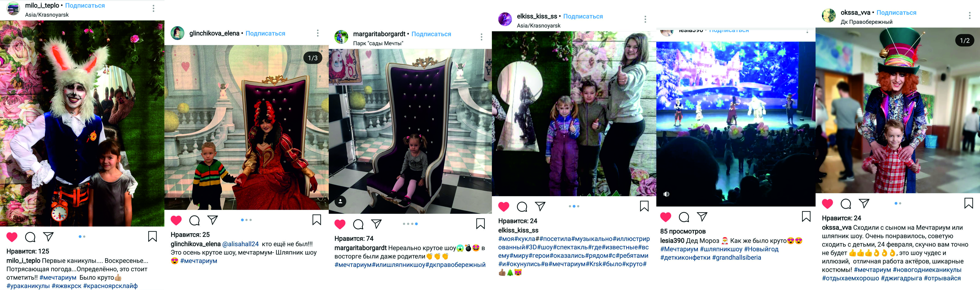Open comments on glinchikova_elena post
This screenshot has height=290, width=980.
[x=194, y=220]
